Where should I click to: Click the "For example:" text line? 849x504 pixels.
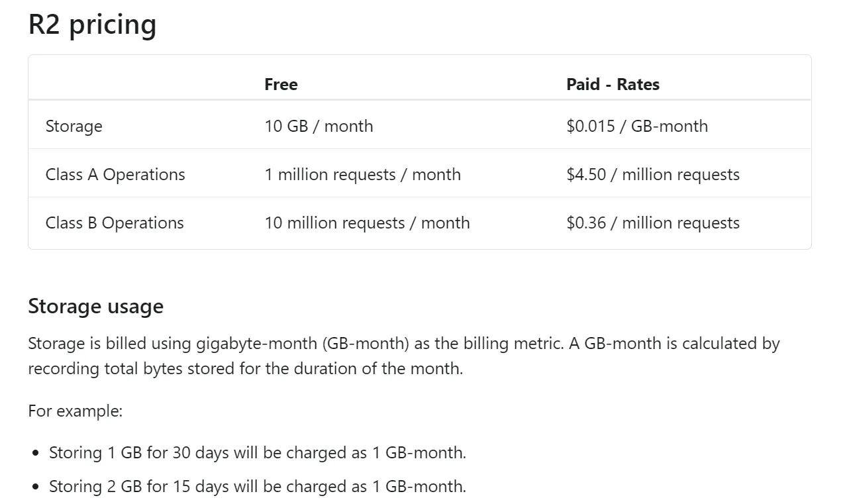(75, 411)
